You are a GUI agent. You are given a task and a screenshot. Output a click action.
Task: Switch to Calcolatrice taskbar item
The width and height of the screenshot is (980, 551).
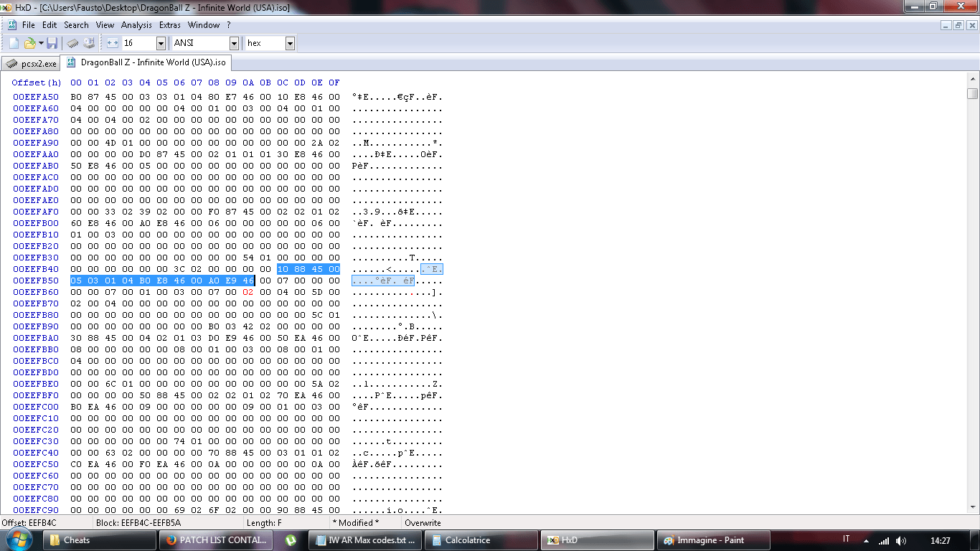point(481,540)
